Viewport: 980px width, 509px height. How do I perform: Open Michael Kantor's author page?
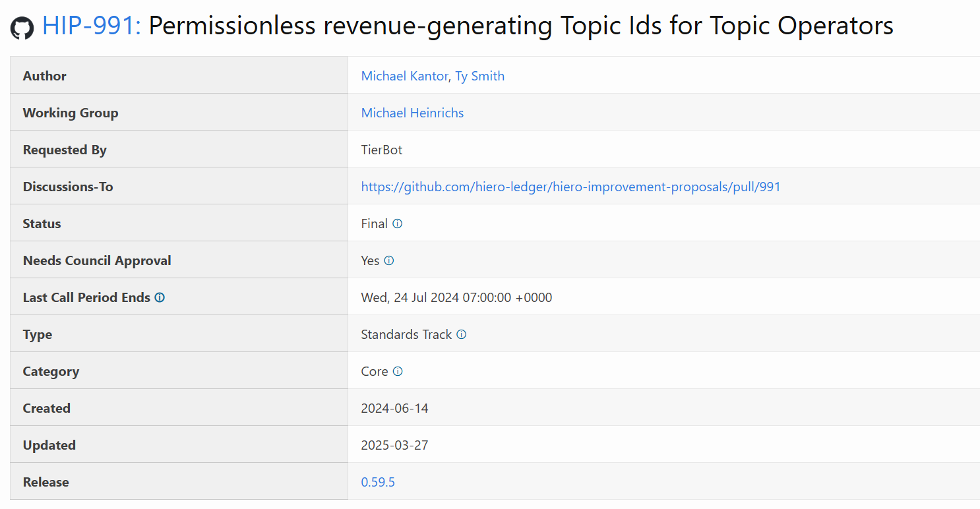(x=404, y=76)
